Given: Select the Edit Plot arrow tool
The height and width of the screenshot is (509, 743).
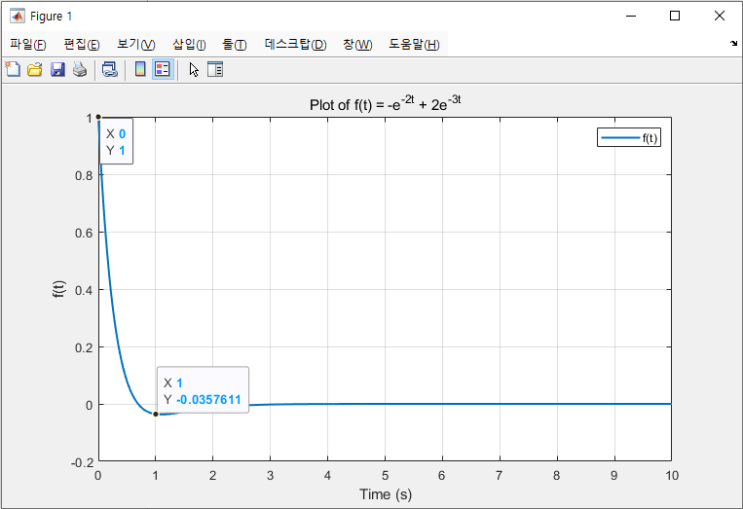Looking at the screenshot, I should coord(194,70).
